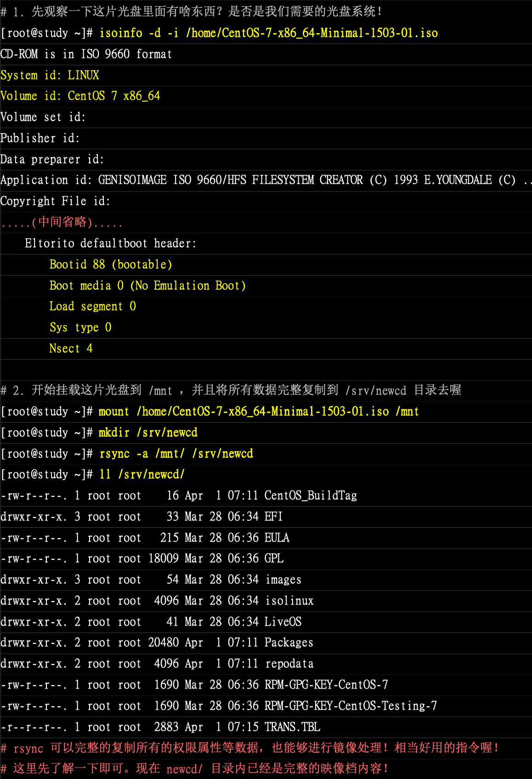Click the EULA file entry
Screen dimensions: 532x779
[277, 538]
